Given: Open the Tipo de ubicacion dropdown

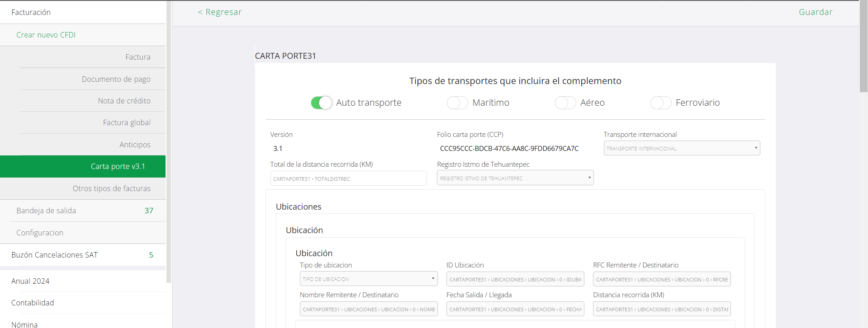Looking at the screenshot, I should pos(368,279).
